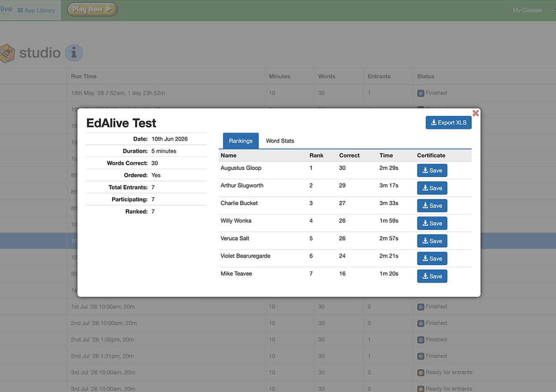Export results as XLS
The height and width of the screenshot is (392, 556).
[449, 123]
